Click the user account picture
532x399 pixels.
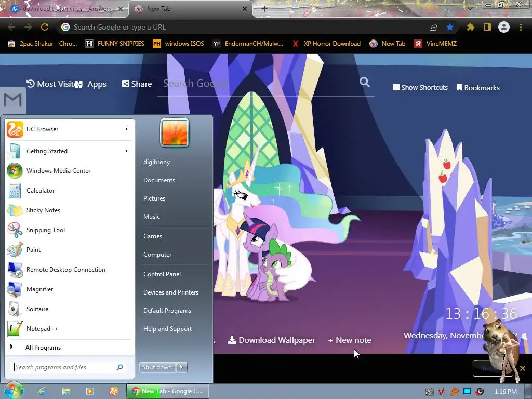(175, 132)
